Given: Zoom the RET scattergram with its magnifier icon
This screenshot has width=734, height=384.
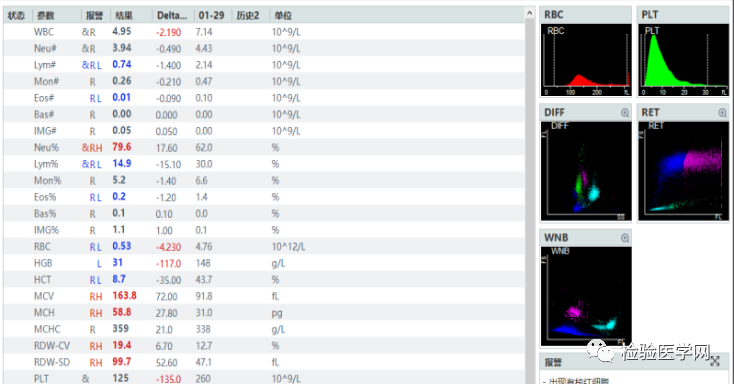Looking at the screenshot, I should [722, 113].
